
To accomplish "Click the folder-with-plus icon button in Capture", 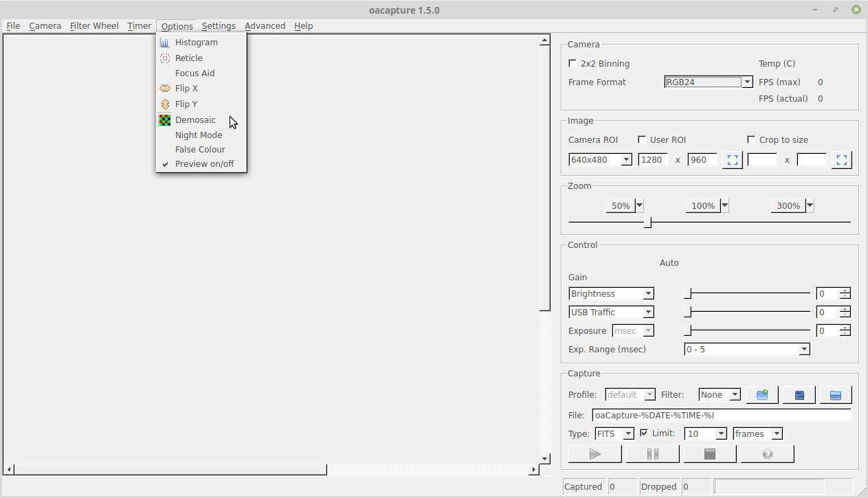I will pyautogui.click(x=762, y=395).
